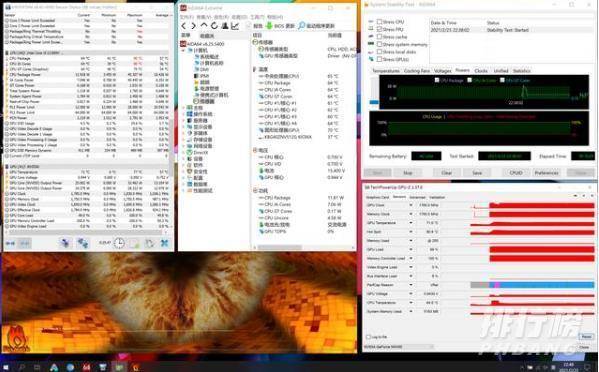Open Statistics tab in stability test
The image size is (599, 372).
click(x=521, y=71)
